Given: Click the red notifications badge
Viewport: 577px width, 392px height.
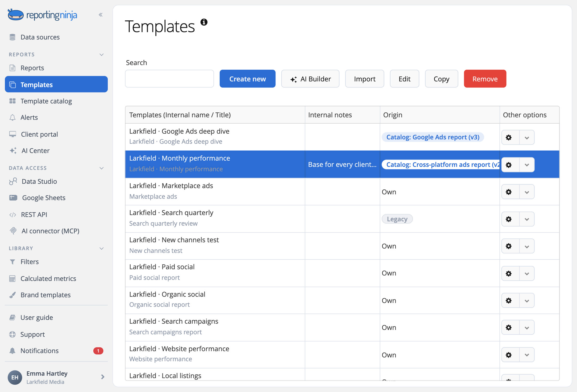Looking at the screenshot, I should (98, 351).
